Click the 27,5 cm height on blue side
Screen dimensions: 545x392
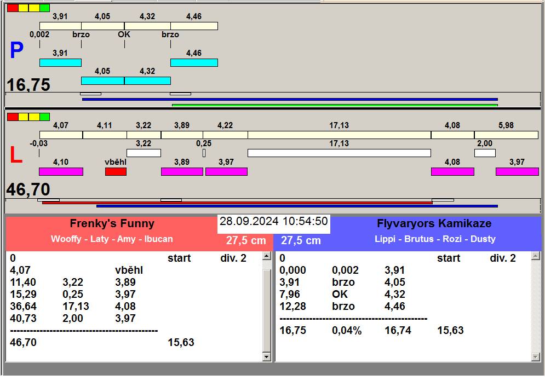tap(301, 240)
